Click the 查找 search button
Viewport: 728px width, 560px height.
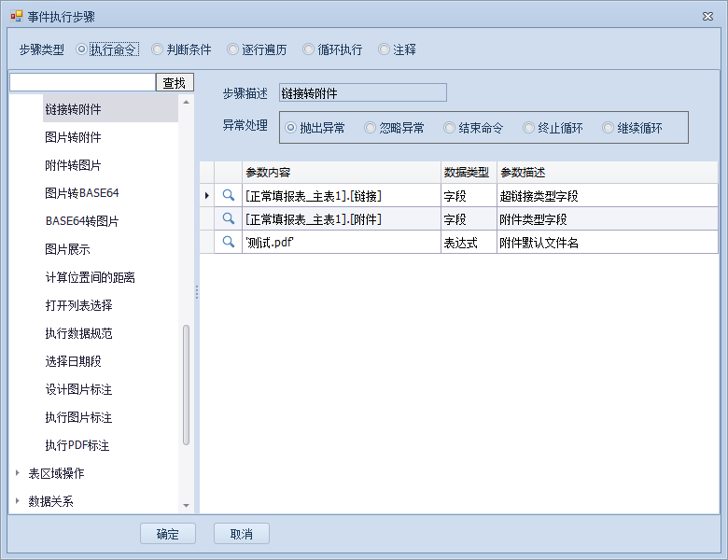pos(175,83)
